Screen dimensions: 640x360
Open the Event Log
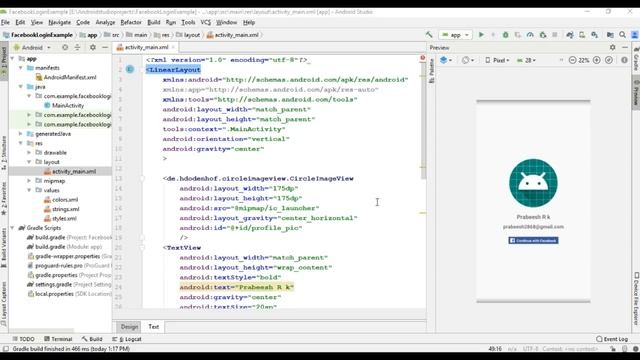click(612, 339)
